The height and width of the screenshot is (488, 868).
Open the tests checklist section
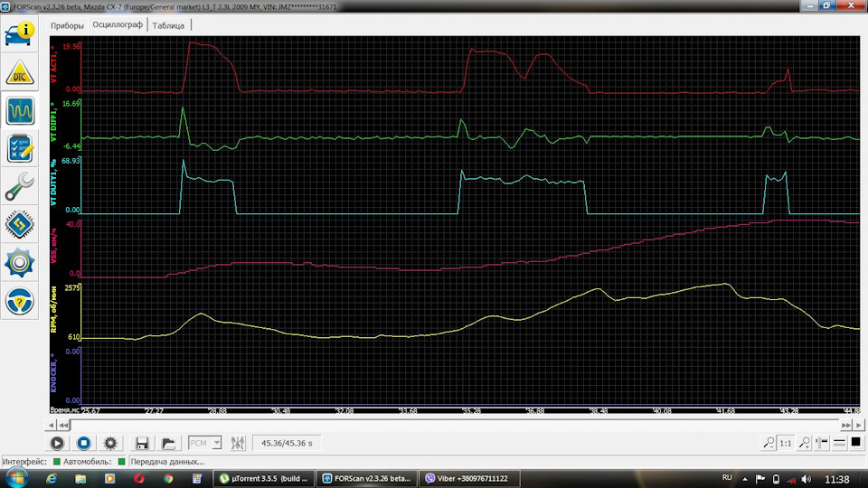point(20,148)
